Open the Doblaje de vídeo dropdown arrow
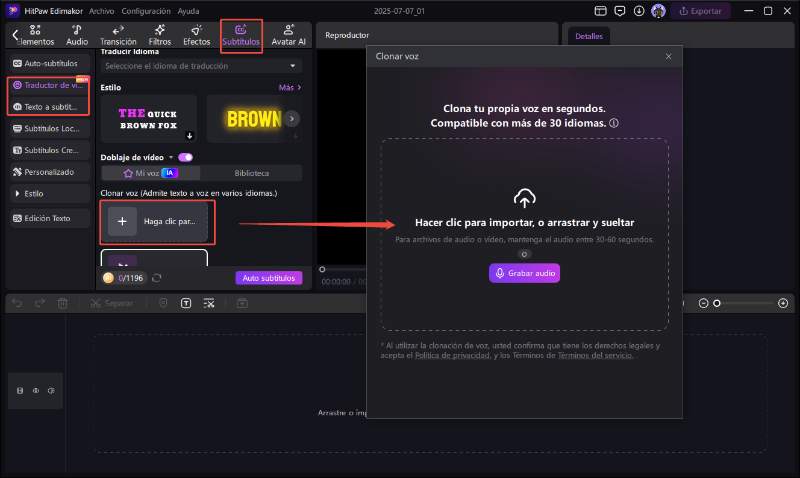This screenshot has height=478, width=800. tap(171, 157)
